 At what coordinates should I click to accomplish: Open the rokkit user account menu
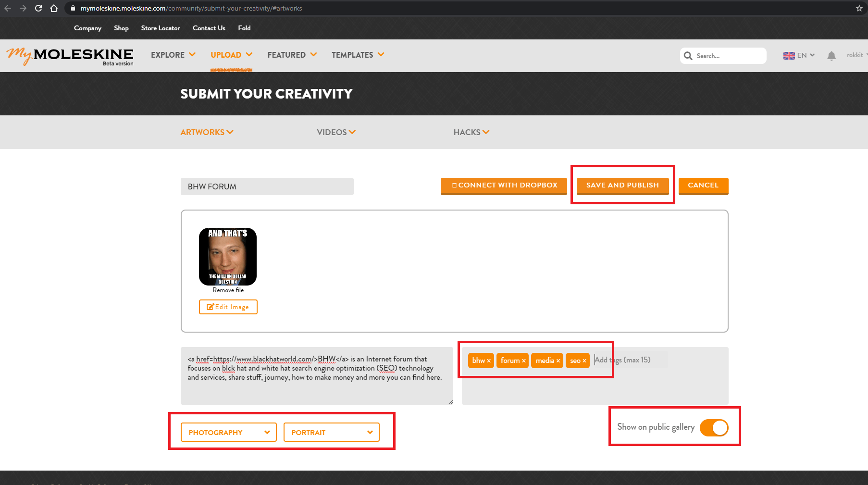(857, 55)
